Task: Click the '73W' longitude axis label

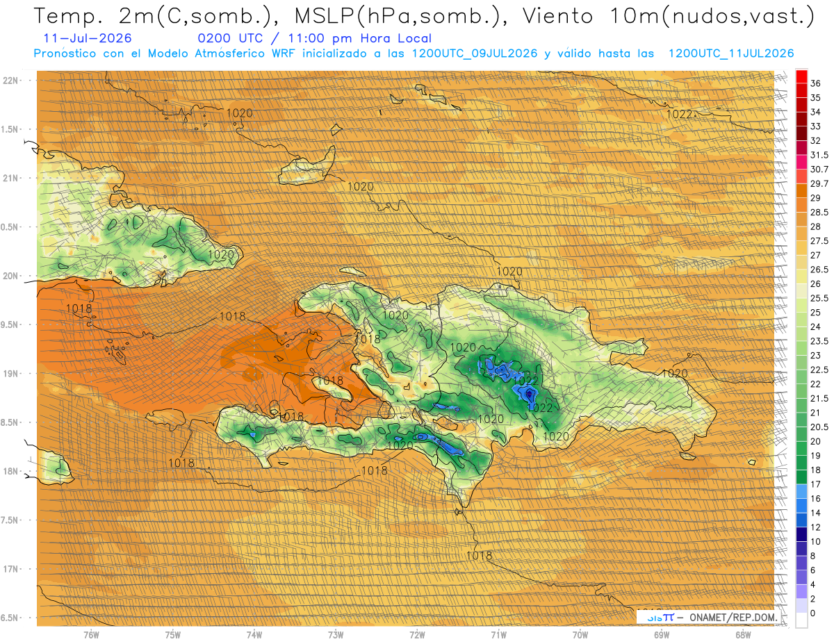Action: (x=336, y=636)
